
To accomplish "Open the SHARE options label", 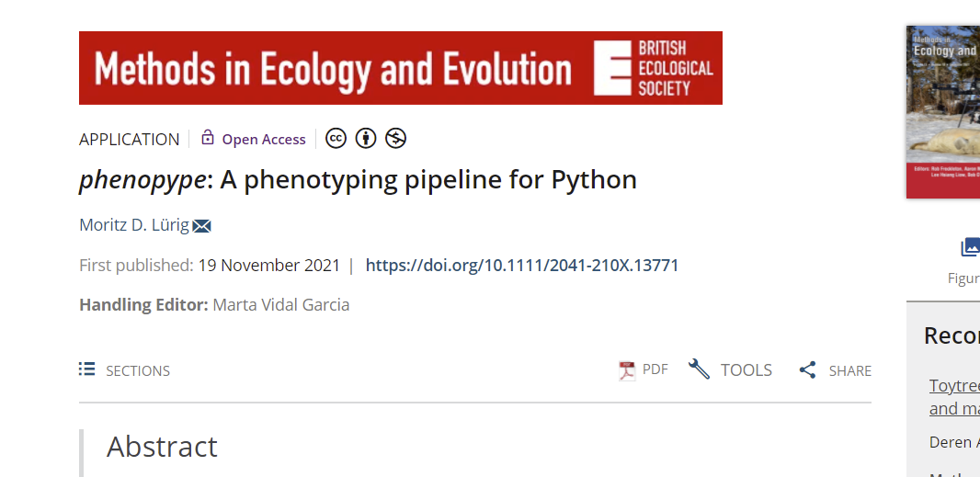I will pyautogui.click(x=849, y=370).
